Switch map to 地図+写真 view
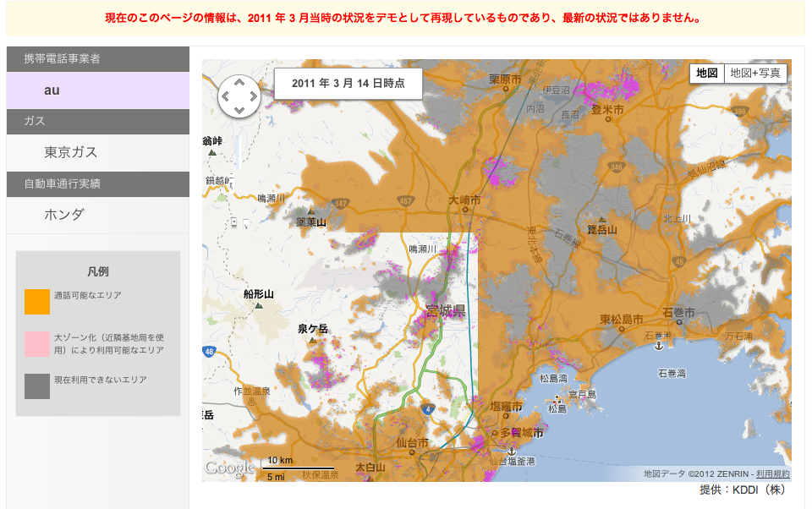This screenshot has width=812, height=509. (x=755, y=73)
